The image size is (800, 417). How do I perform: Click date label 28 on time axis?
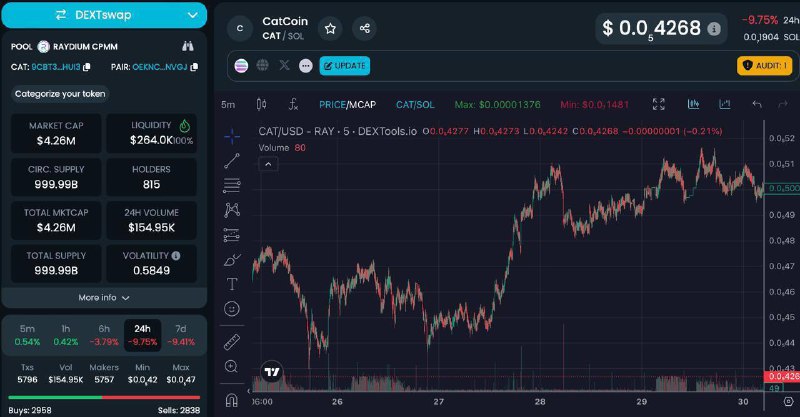(x=540, y=402)
